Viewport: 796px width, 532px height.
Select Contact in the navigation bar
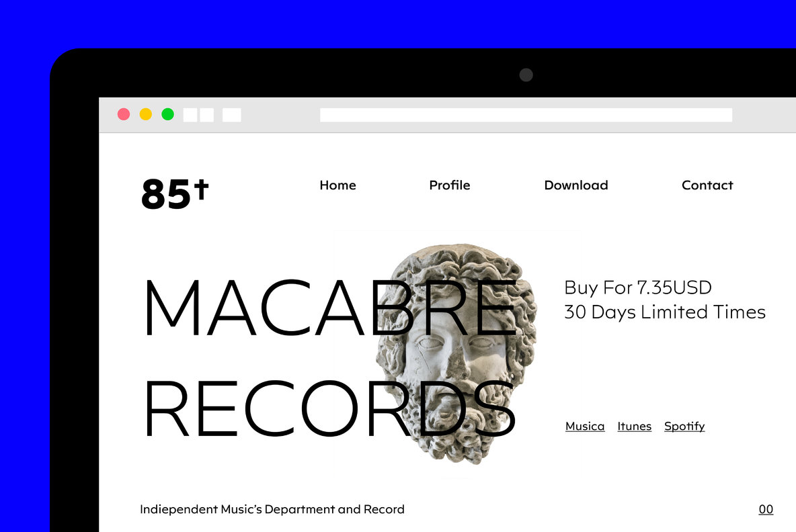point(707,185)
